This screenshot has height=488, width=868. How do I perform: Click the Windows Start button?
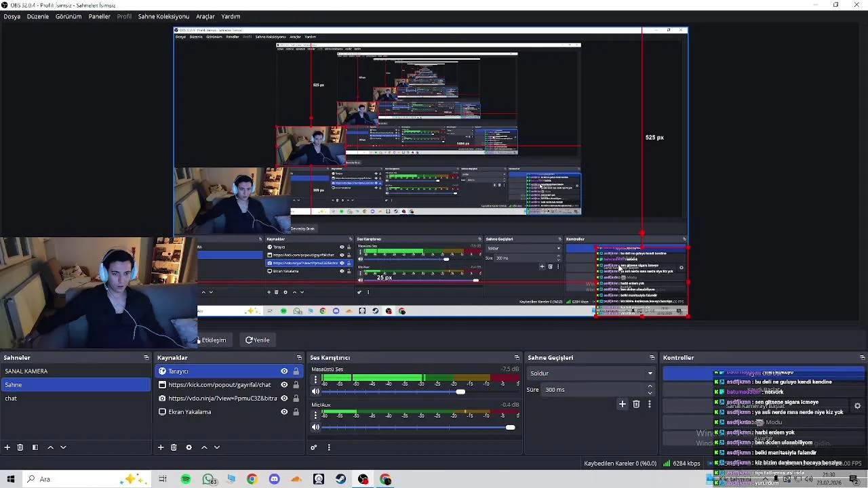[x=11, y=479]
